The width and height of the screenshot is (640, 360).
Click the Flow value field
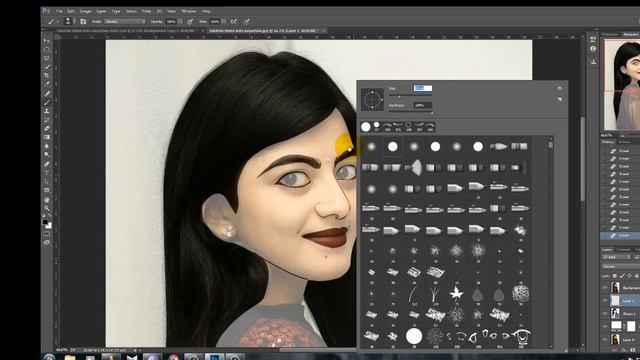pos(215,21)
